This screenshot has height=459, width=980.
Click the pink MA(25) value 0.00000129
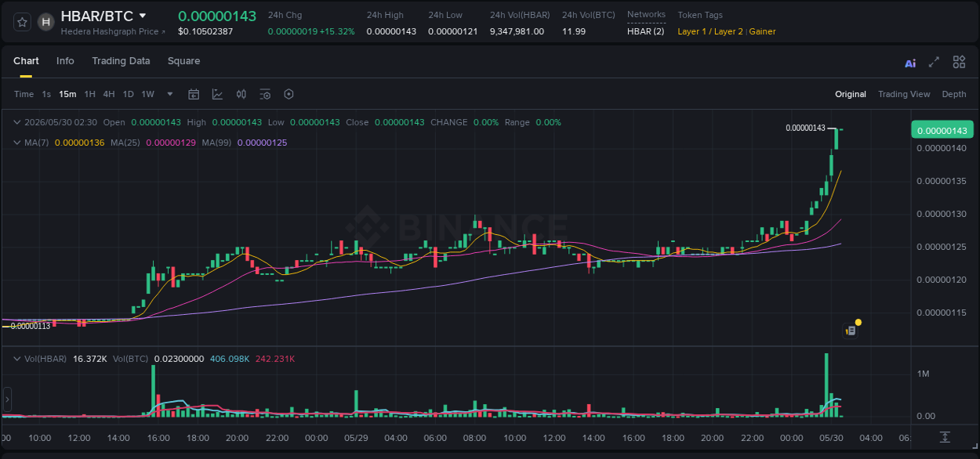click(x=171, y=143)
